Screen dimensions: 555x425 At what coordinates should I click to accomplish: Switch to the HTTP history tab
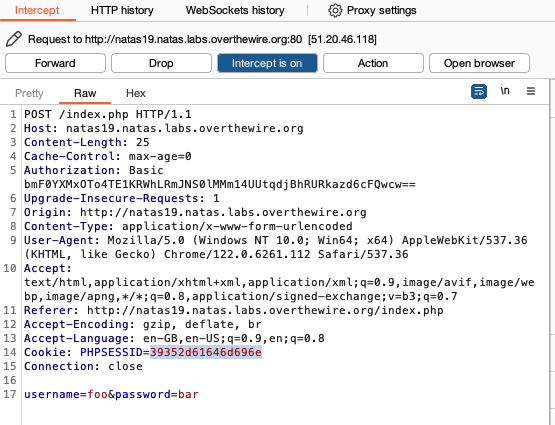[x=122, y=10]
